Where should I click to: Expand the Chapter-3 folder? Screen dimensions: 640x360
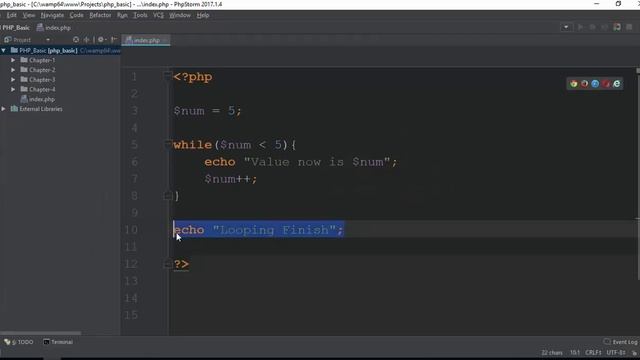coord(13,80)
